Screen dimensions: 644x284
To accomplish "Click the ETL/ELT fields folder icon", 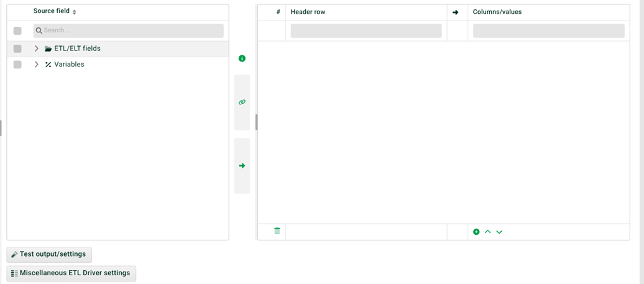I will [x=48, y=48].
